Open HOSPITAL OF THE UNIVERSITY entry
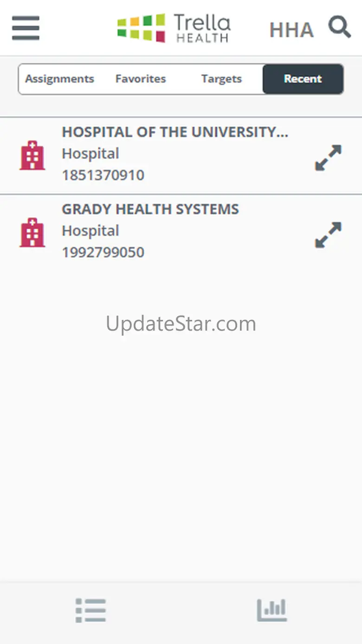The image size is (362, 644). coord(175,132)
